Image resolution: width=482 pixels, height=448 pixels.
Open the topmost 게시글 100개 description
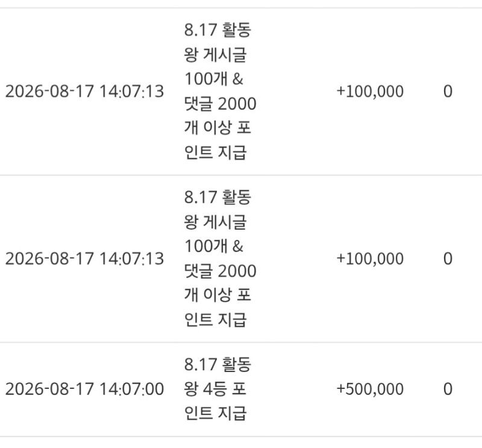click(220, 92)
